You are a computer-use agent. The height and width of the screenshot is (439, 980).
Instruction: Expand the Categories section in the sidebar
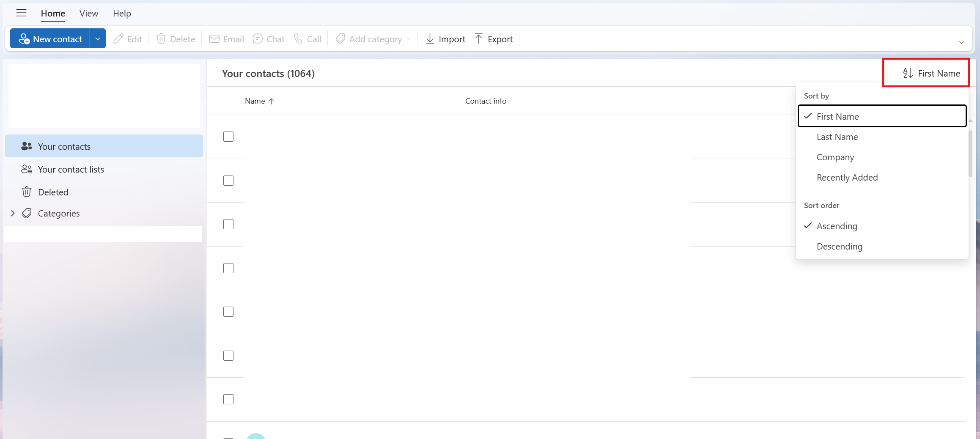(x=12, y=213)
